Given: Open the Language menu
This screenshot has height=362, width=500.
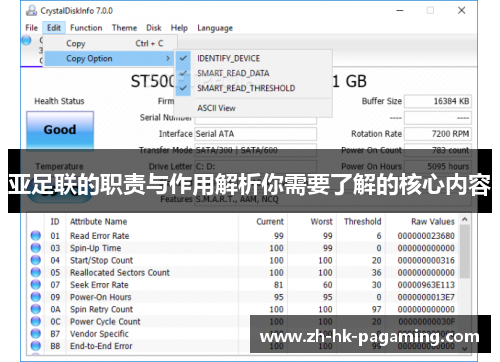Looking at the screenshot, I should click(x=215, y=28).
